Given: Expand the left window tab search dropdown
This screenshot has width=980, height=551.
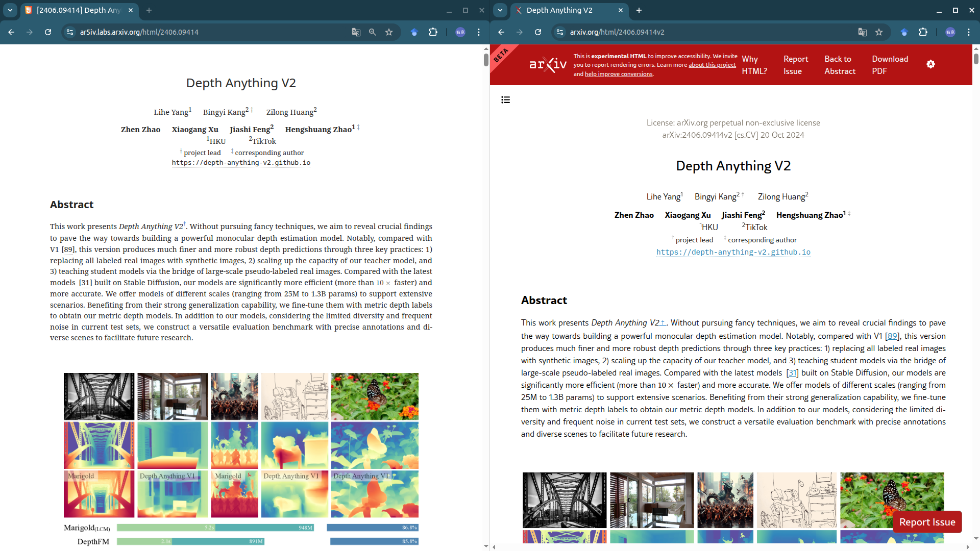Looking at the screenshot, I should [10, 10].
